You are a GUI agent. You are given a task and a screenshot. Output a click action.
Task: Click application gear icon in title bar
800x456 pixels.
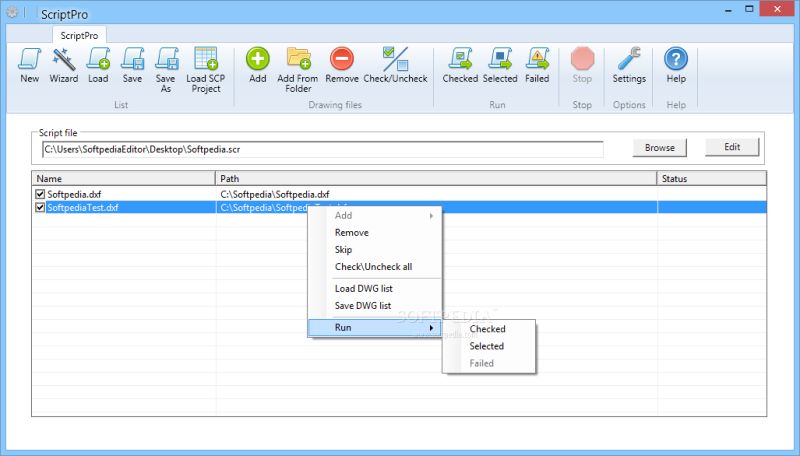[x=12, y=12]
